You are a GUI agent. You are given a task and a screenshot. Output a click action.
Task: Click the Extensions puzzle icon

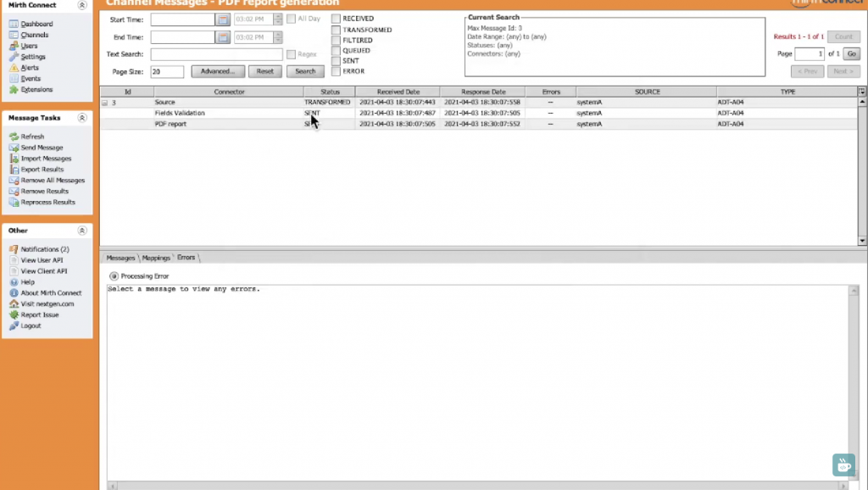(x=14, y=89)
